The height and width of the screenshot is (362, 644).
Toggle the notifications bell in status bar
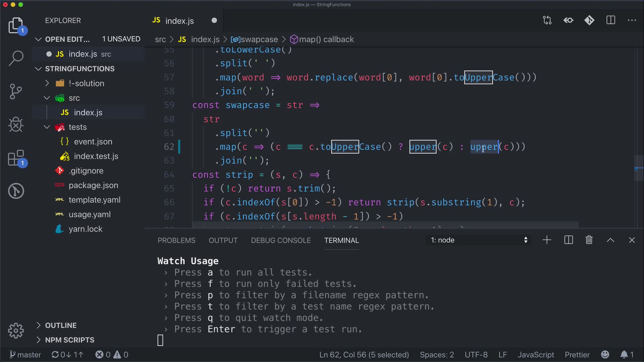pos(624,354)
